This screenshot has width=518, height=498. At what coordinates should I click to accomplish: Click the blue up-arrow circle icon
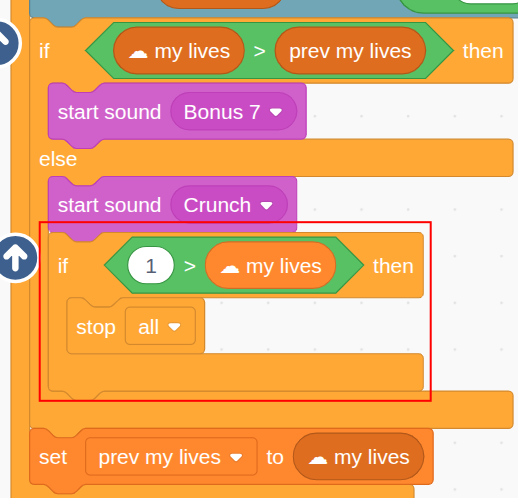click(x=17, y=258)
